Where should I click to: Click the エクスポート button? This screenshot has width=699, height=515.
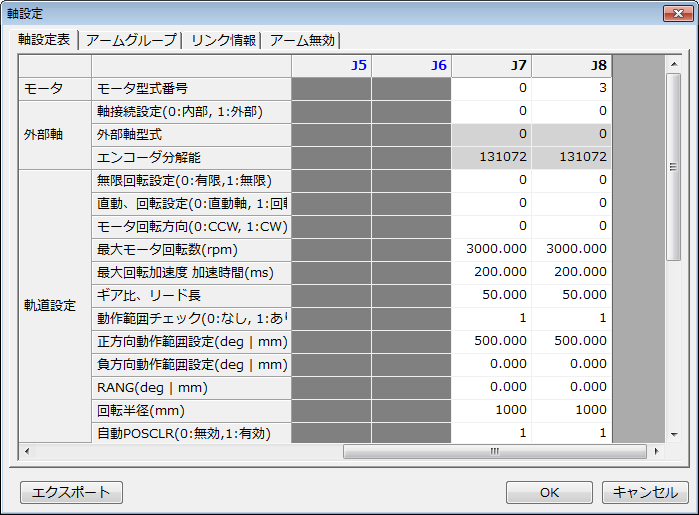pos(71,492)
